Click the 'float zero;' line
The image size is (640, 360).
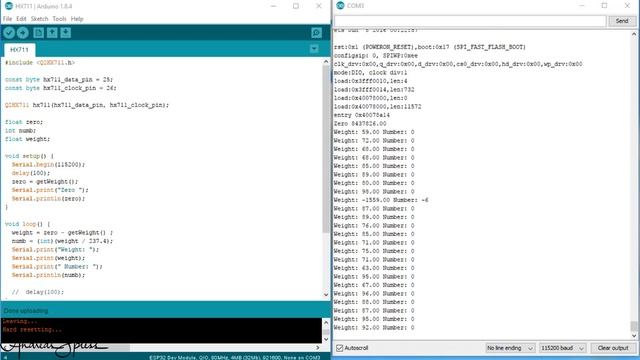coord(24,122)
